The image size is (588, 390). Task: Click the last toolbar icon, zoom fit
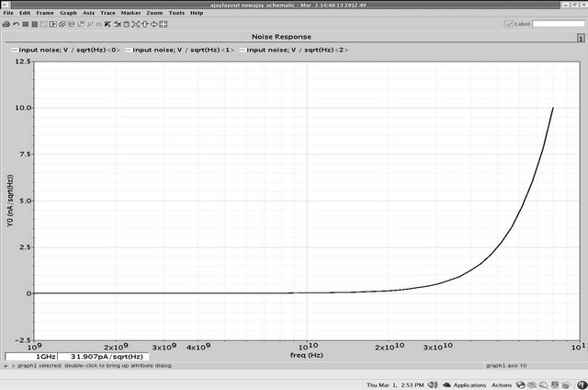[x=164, y=24]
